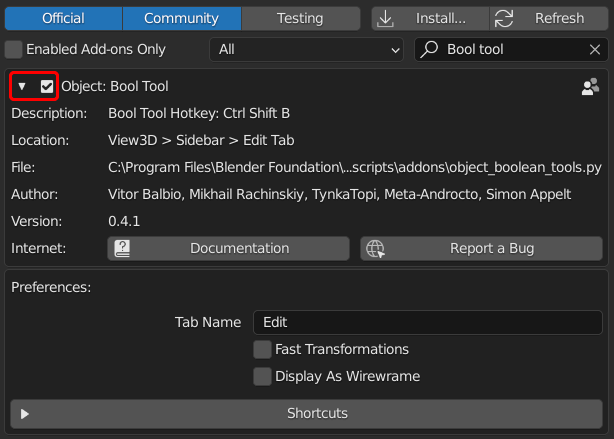
Task: Toggle Display As Wireframe option
Action: (262, 376)
